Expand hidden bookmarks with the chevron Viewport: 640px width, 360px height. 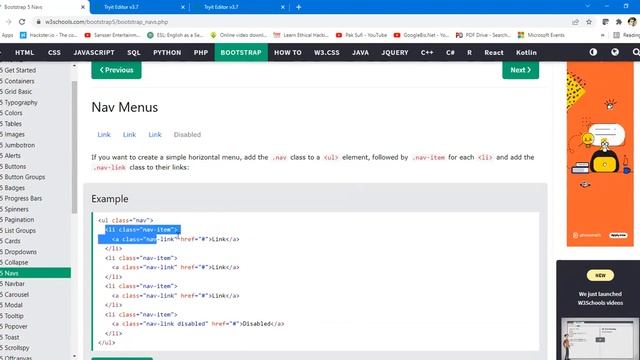[x=602, y=35]
